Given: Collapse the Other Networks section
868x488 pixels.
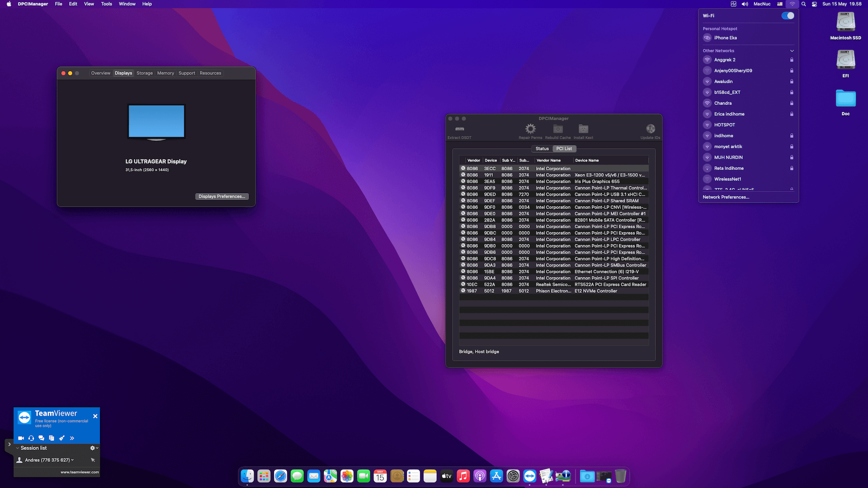Looking at the screenshot, I should pos(793,51).
